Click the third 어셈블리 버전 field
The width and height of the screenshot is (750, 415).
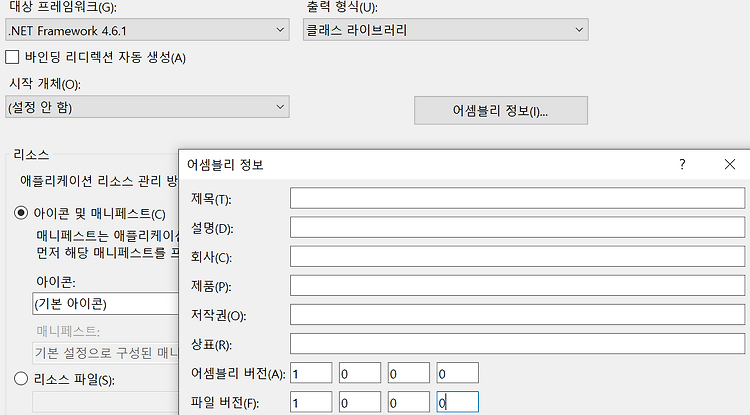pyautogui.click(x=409, y=373)
